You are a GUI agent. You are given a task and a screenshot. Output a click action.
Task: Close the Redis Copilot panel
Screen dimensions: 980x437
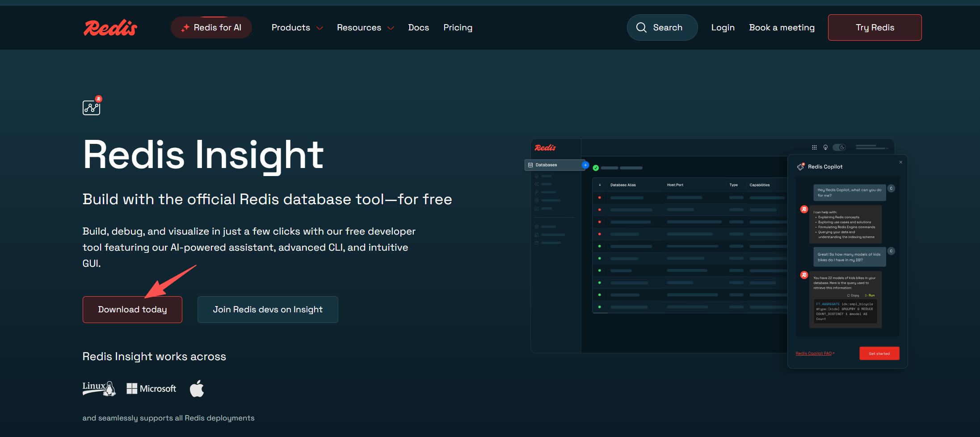(x=901, y=162)
